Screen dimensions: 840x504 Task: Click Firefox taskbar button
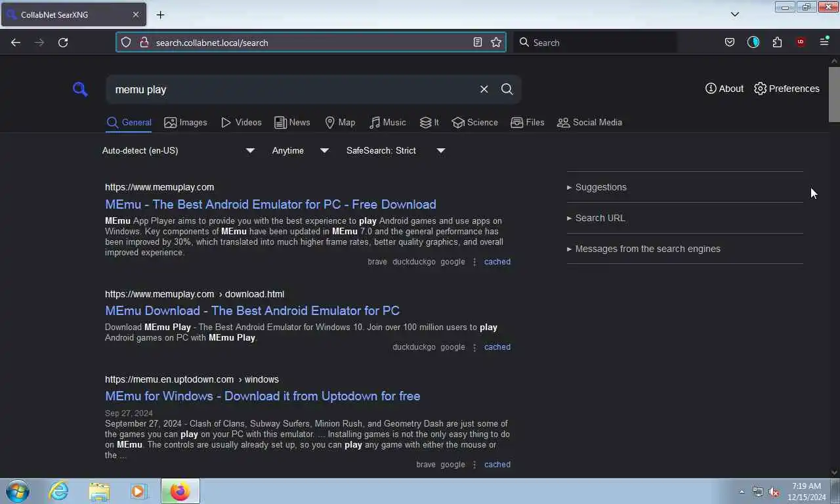tap(180, 491)
